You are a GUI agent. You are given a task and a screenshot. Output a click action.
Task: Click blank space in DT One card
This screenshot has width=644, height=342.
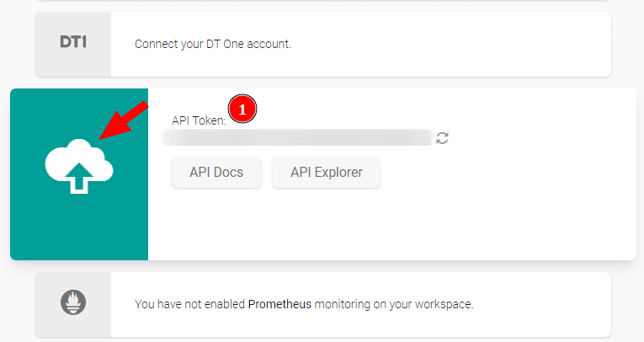pyautogui.click(x=463, y=44)
